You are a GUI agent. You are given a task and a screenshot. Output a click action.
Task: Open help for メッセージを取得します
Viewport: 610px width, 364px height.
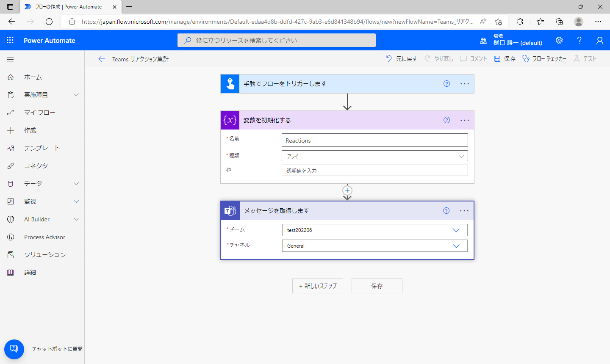(x=446, y=211)
